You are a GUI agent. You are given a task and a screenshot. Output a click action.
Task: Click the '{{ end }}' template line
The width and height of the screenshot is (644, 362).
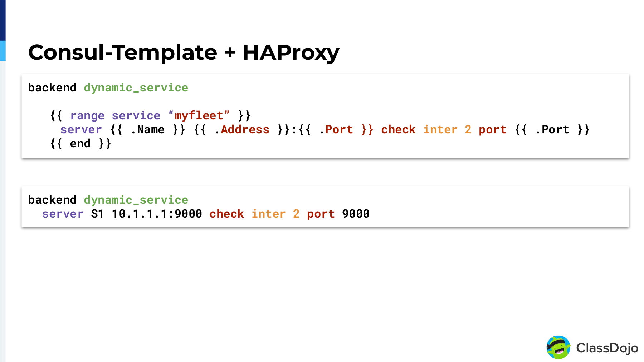click(80, 143)
